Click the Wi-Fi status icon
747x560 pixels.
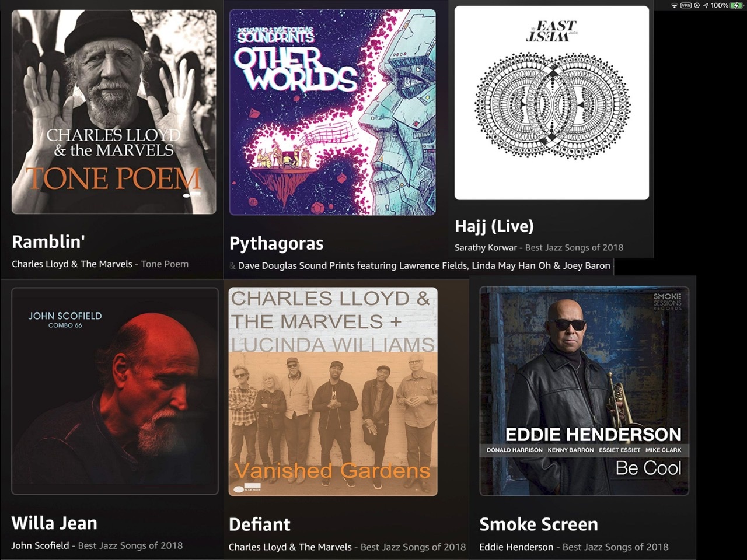675,5
